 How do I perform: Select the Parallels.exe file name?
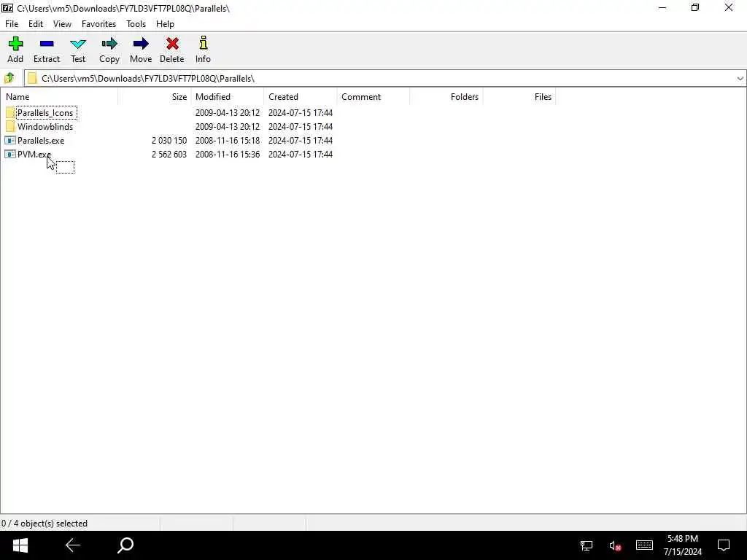41,141
